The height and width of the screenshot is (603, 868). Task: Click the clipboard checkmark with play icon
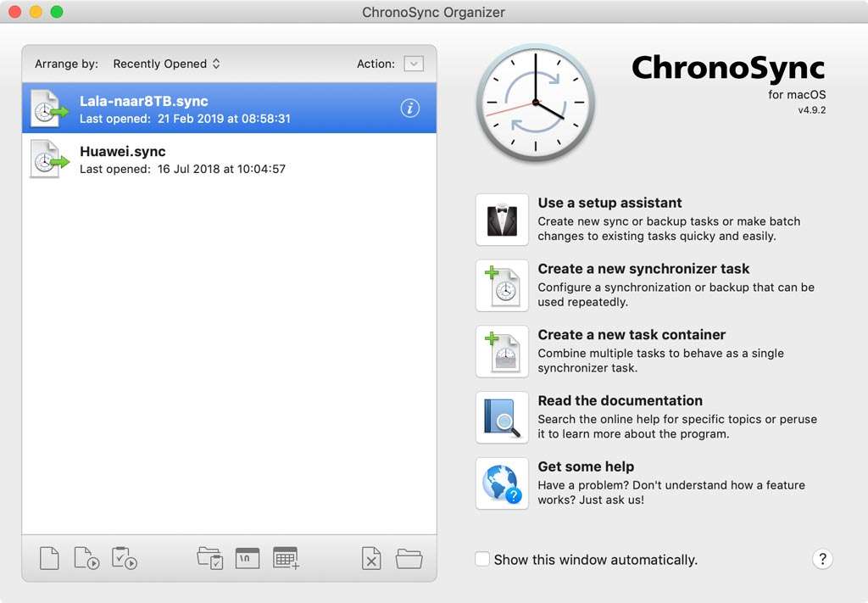click(x=124, y=558)
